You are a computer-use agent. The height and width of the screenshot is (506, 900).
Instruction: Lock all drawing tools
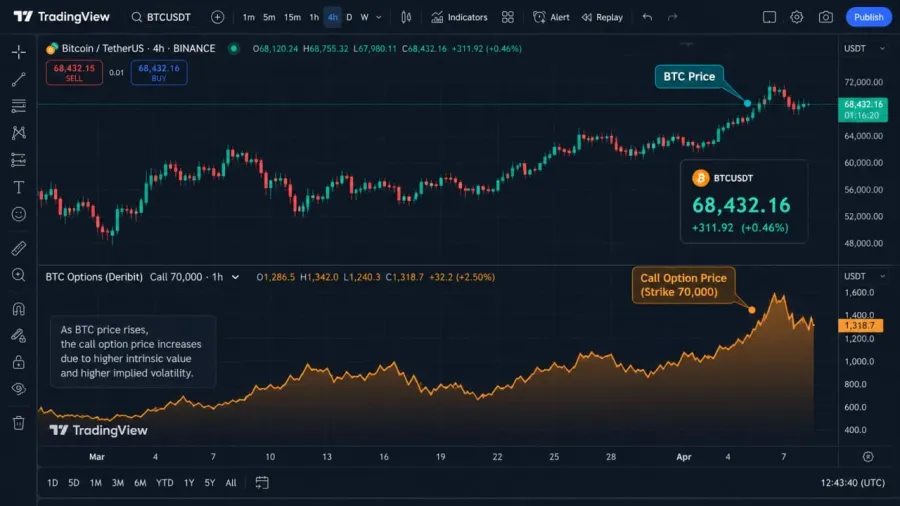coord(18,363)
